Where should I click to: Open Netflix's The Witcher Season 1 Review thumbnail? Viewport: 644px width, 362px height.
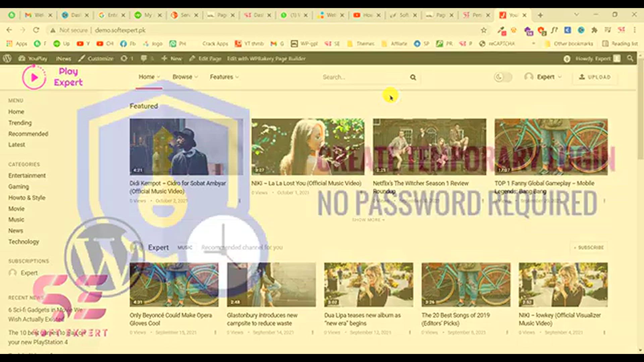429,146
